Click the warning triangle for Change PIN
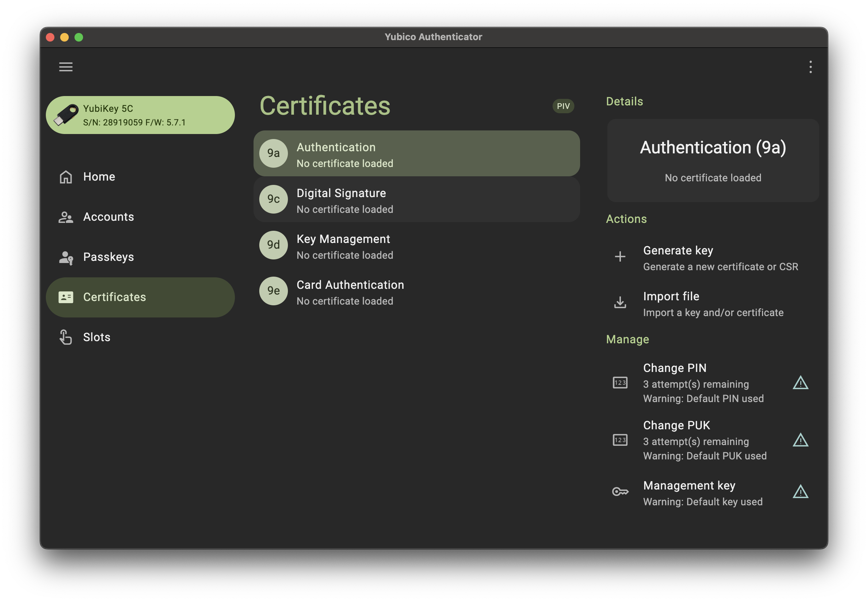Viewport: 868px width, 602px height. pos(800,382)
